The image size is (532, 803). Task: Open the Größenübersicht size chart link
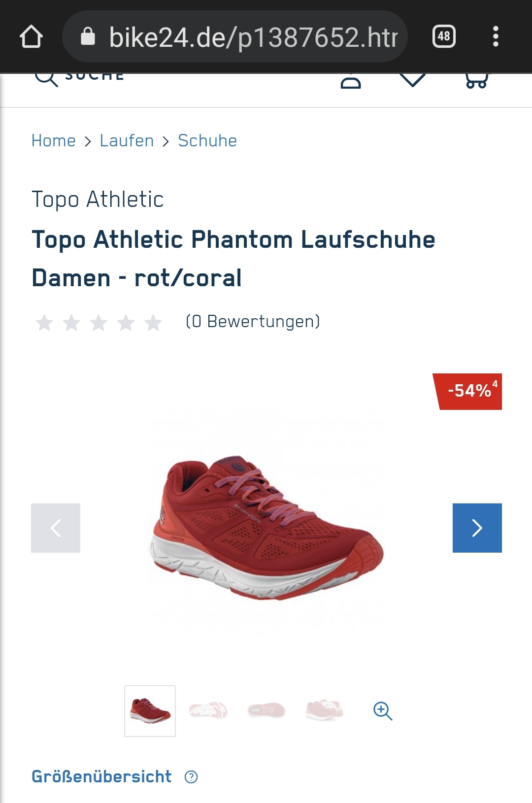click(101, 776)
